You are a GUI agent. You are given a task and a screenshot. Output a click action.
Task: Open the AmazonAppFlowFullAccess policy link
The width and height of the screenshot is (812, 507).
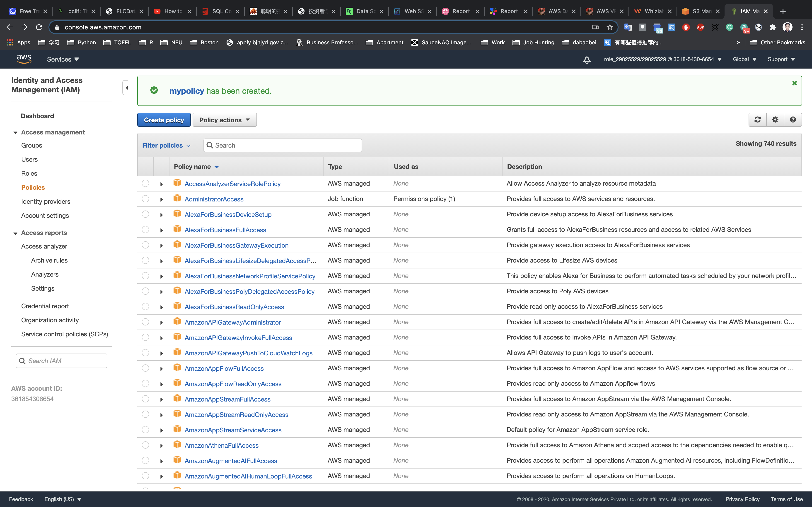224,368
